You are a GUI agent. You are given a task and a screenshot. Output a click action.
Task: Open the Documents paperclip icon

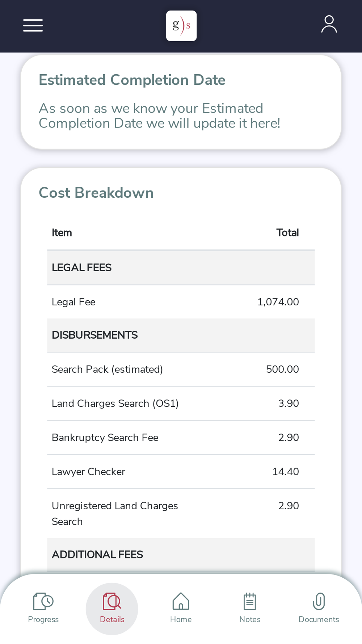point(319,601)
